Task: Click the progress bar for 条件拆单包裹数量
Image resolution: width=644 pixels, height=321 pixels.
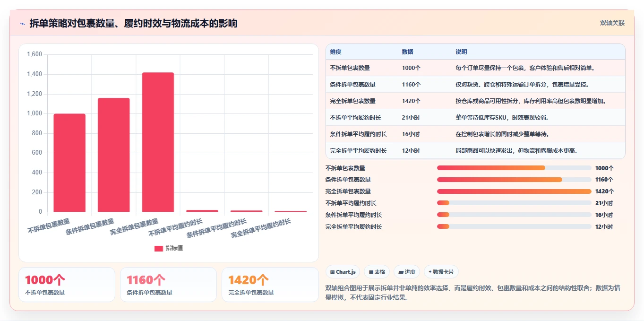Action: click(x=514, y=180)
